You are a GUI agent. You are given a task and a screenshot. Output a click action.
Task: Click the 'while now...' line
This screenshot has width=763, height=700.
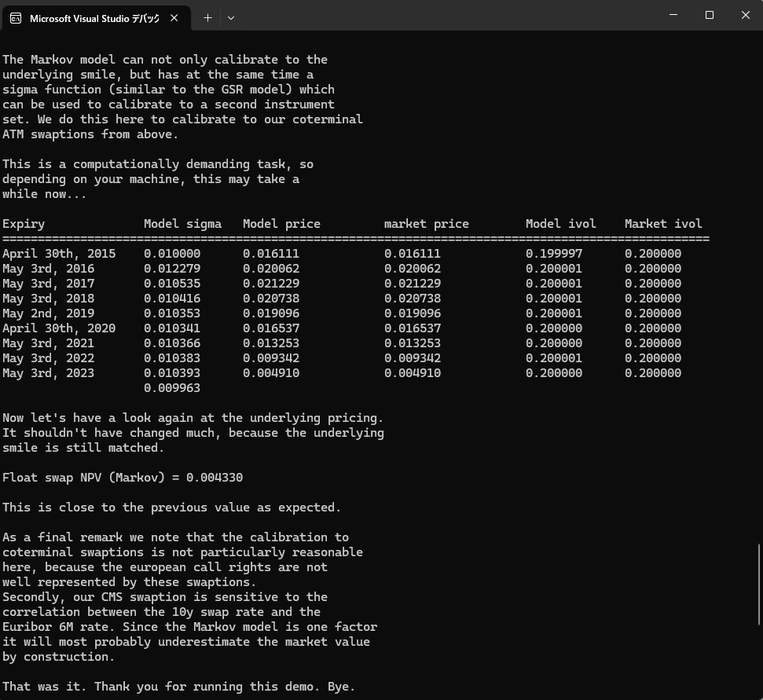tap(44, 194)
